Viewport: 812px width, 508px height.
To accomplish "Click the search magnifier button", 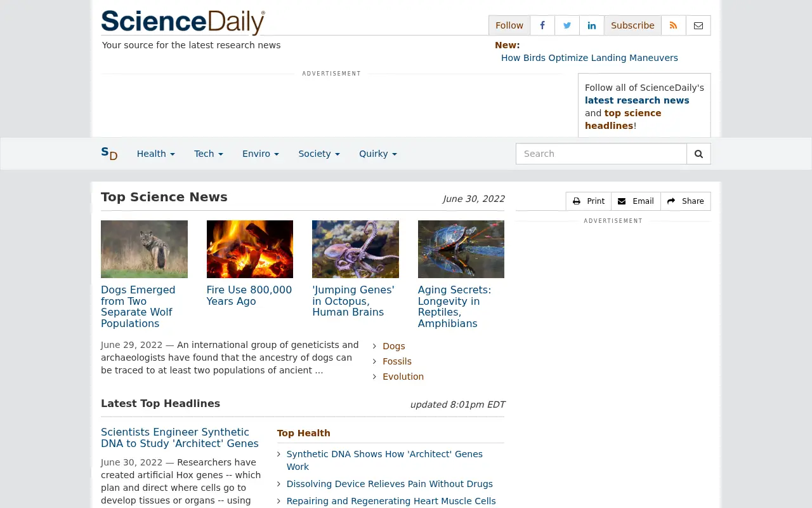I will click(x=699, y=154).
